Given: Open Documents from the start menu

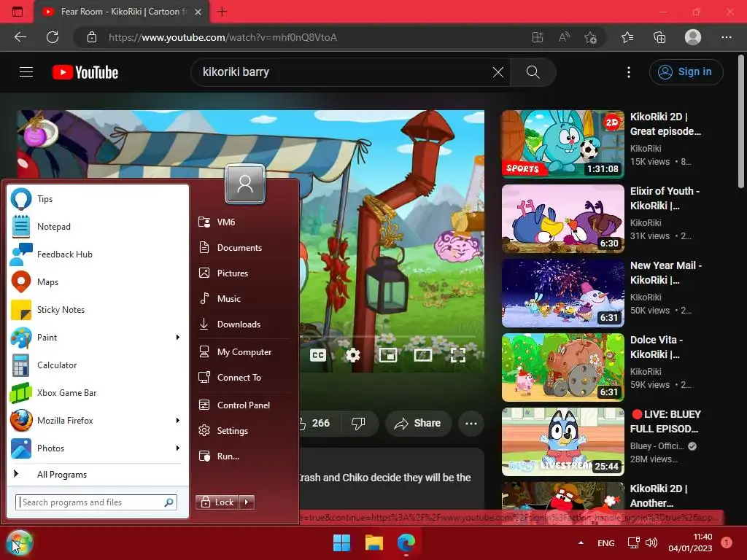Looking at the screenshot, I should pyautogui.click(x=243, y=248).
